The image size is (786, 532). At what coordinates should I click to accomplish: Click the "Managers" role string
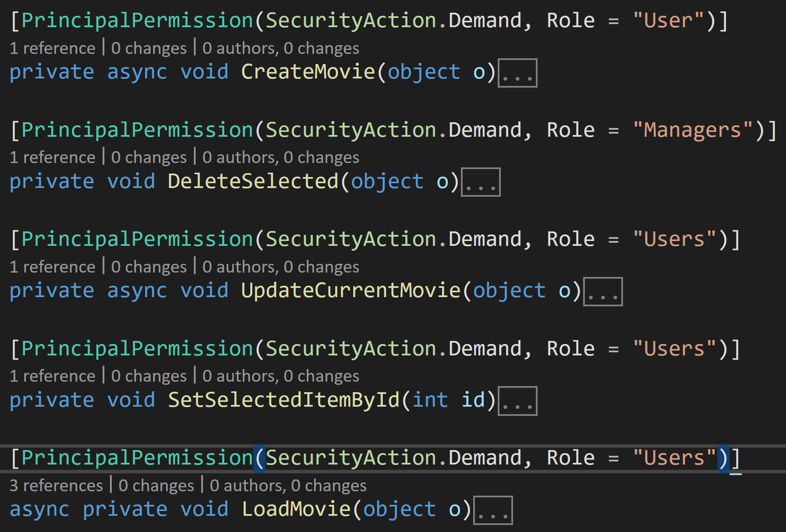click(693, 130)
